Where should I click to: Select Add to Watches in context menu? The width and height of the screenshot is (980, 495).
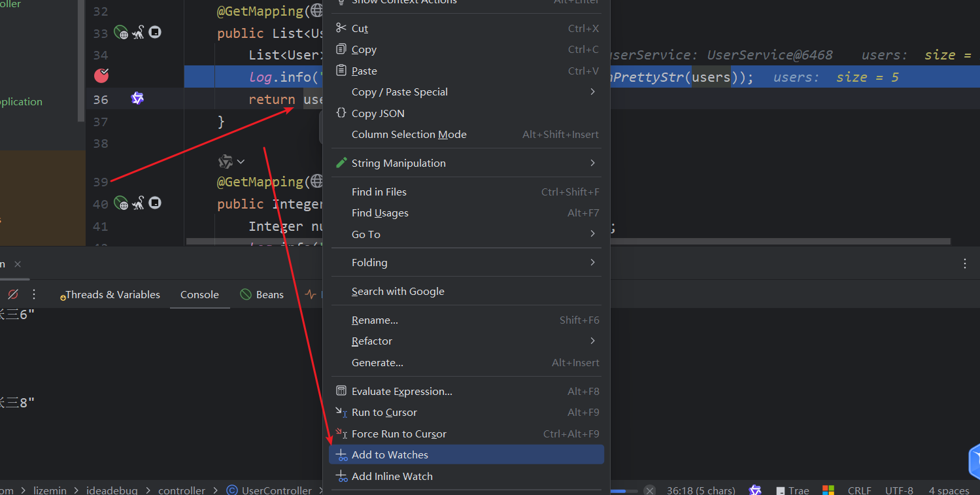point(390,455)
